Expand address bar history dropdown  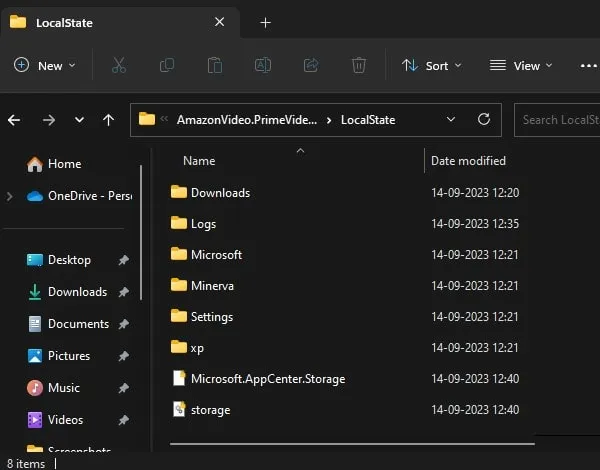pyautogui.click(x=451, y=119)
